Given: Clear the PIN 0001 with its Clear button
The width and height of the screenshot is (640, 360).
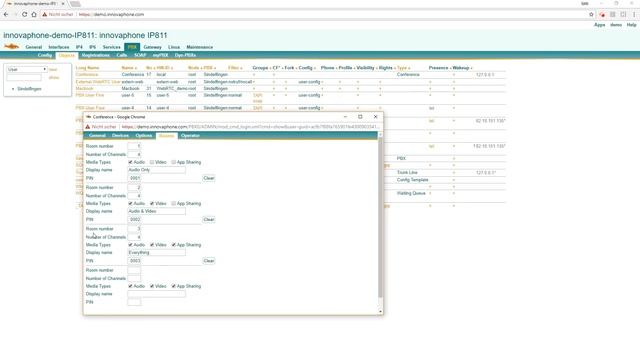Looking at the screenshot, I should (209, 178).
